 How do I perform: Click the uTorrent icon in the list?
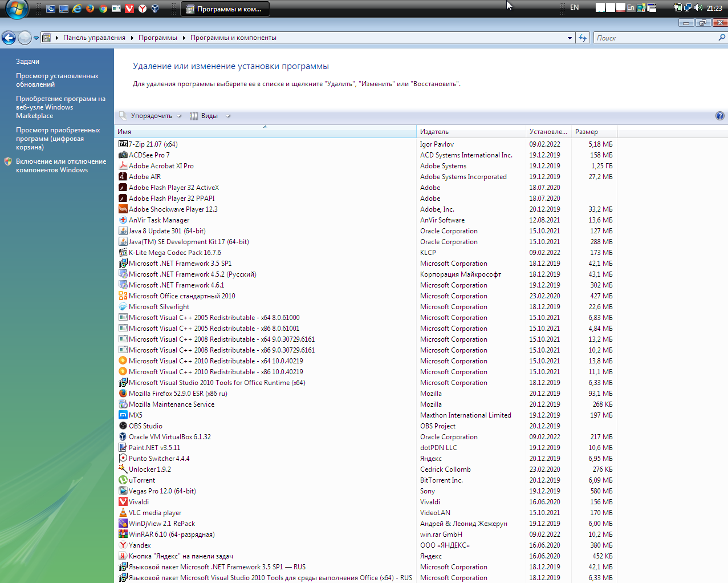click(x=123, y=480)
